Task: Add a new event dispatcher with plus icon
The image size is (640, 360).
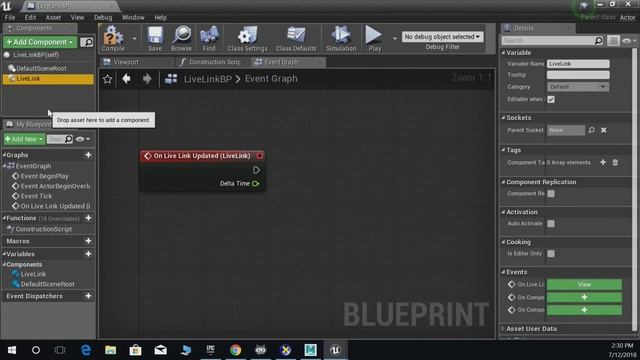Action: click(x=88, y=296)
